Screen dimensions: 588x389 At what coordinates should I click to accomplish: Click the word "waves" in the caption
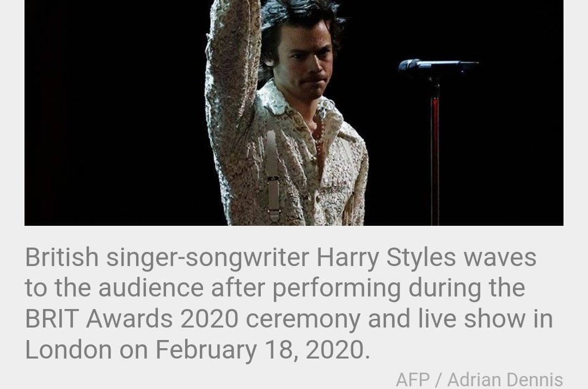tap(500, 258)
